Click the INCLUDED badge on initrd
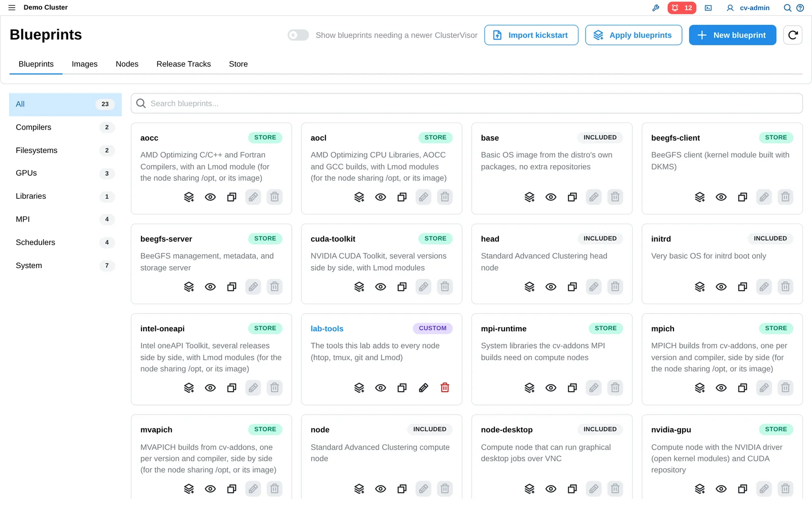The width and height of the screenshot is (812, 508). click(770, 238)
